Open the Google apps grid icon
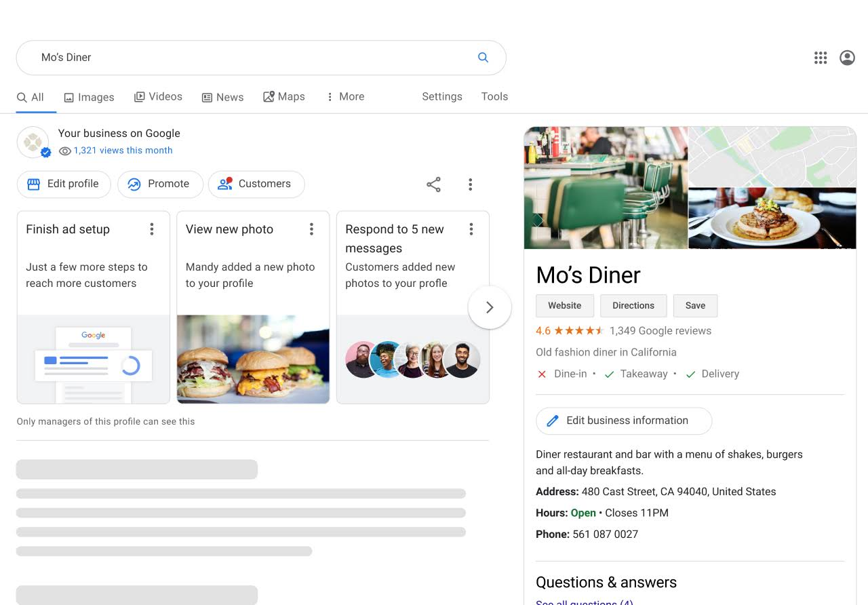868x605 pixels. pos(821,58)
